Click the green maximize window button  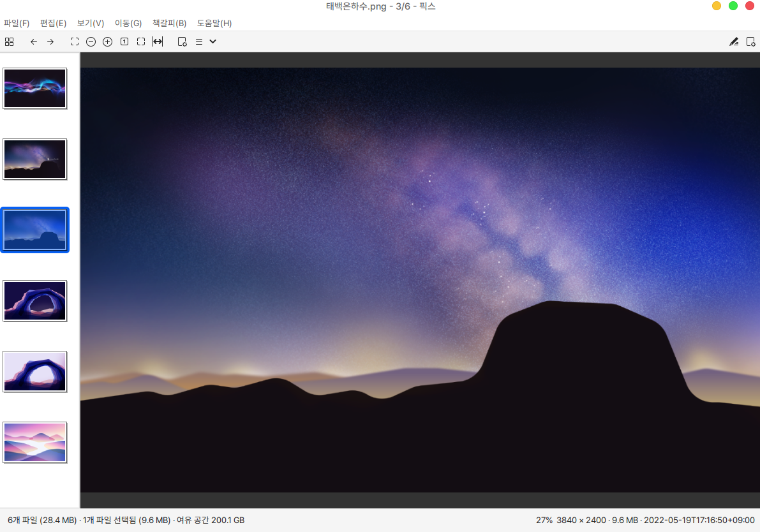point(733,6)
